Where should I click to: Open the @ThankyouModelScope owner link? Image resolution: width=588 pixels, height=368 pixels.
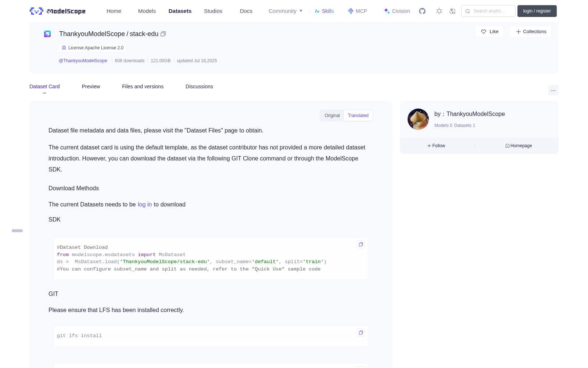pos(83,61)
